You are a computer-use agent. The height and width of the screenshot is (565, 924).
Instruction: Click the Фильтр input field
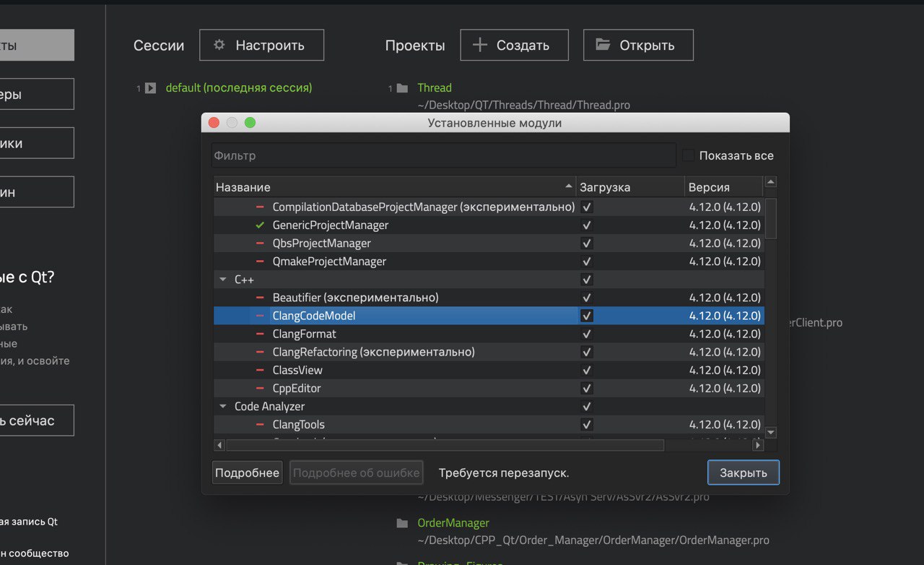pyautogui.click(x=444, y=155)
